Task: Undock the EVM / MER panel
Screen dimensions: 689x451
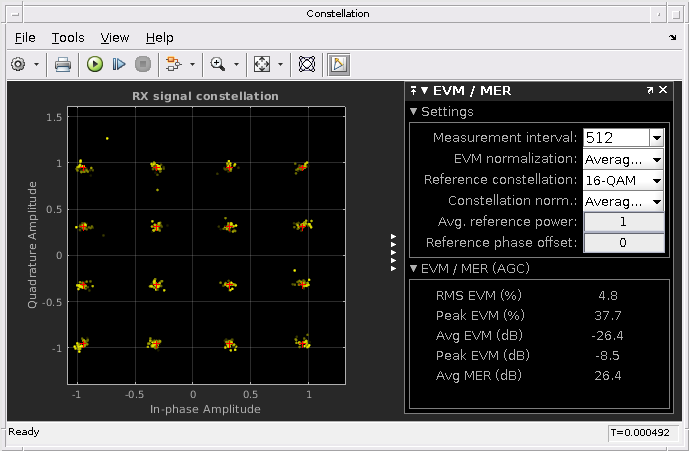Action: [x=650, y=90]
